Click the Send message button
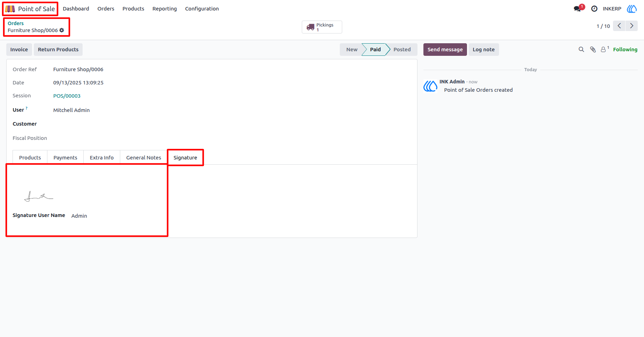 [x=445, y=50]
